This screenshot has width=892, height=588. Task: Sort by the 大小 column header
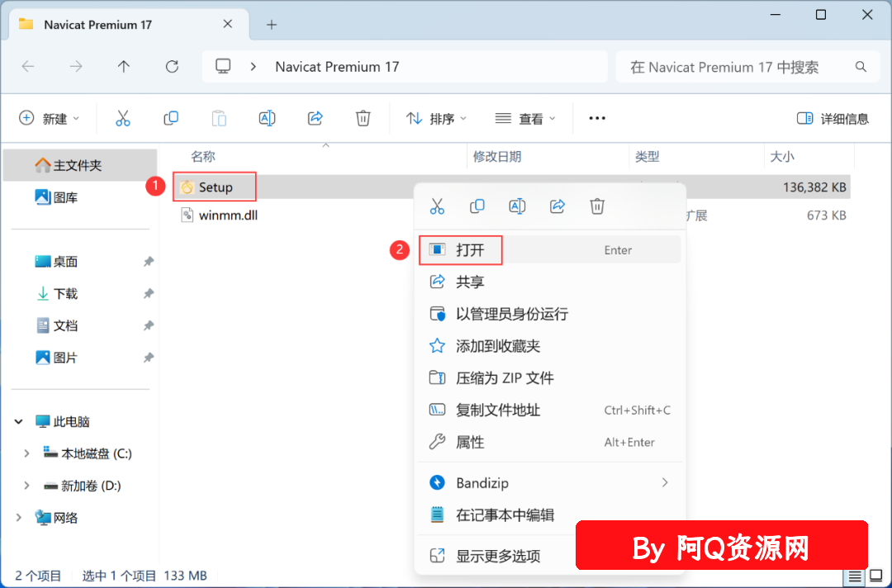782,156
